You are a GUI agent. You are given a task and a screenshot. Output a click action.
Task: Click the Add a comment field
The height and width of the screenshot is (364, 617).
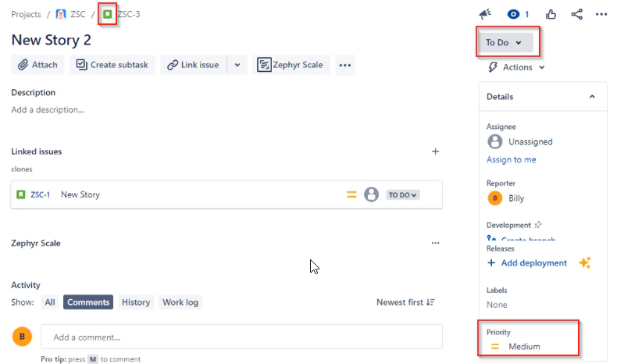[241, 337]
